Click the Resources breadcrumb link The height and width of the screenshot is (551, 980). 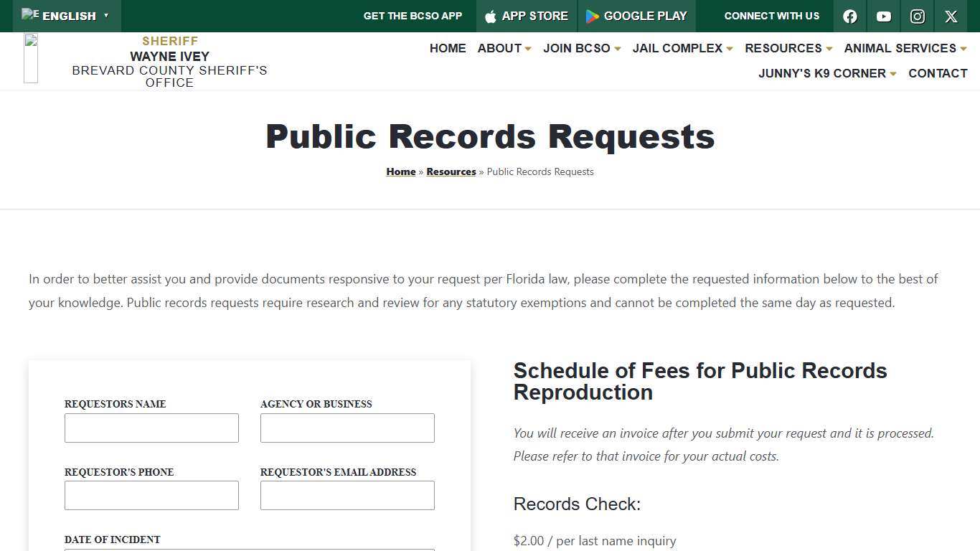451,171
